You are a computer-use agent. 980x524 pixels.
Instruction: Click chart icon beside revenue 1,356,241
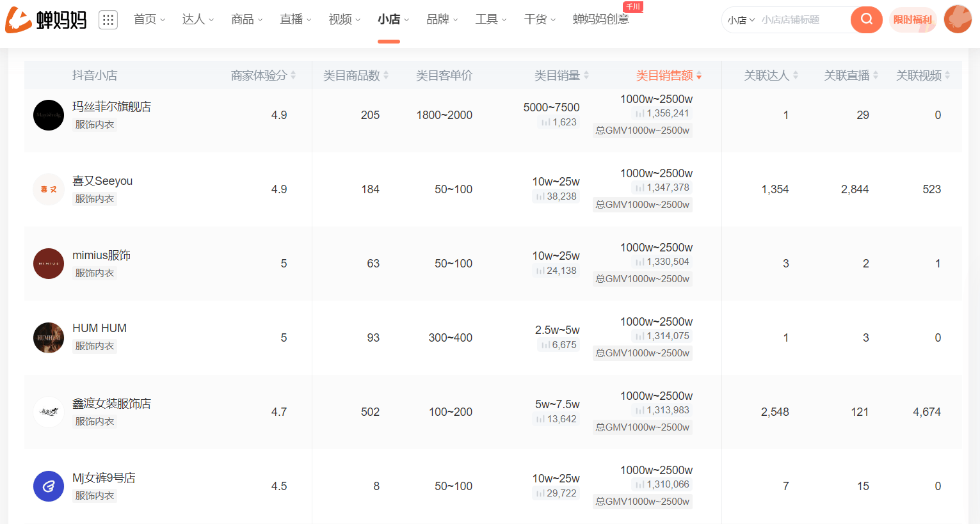[639, 113]
